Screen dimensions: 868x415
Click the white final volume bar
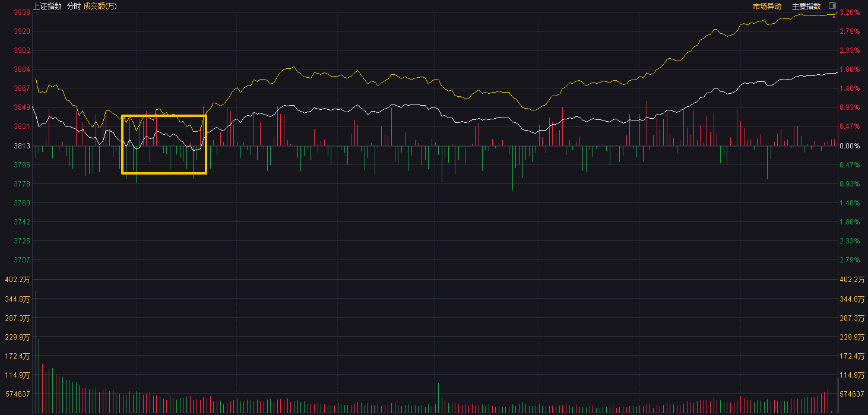tap(838, 395)
